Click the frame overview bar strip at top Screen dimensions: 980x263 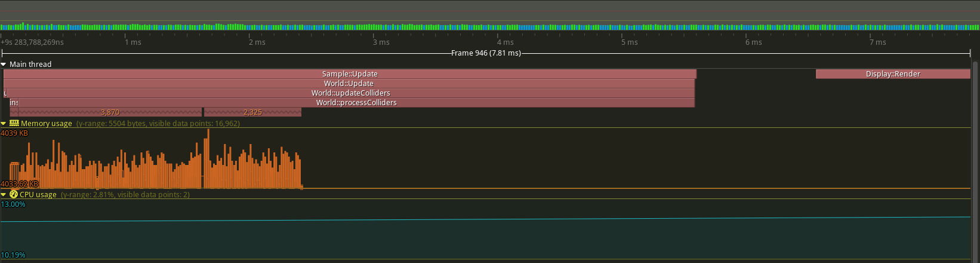pyautogui.click(x=489, y=26)
